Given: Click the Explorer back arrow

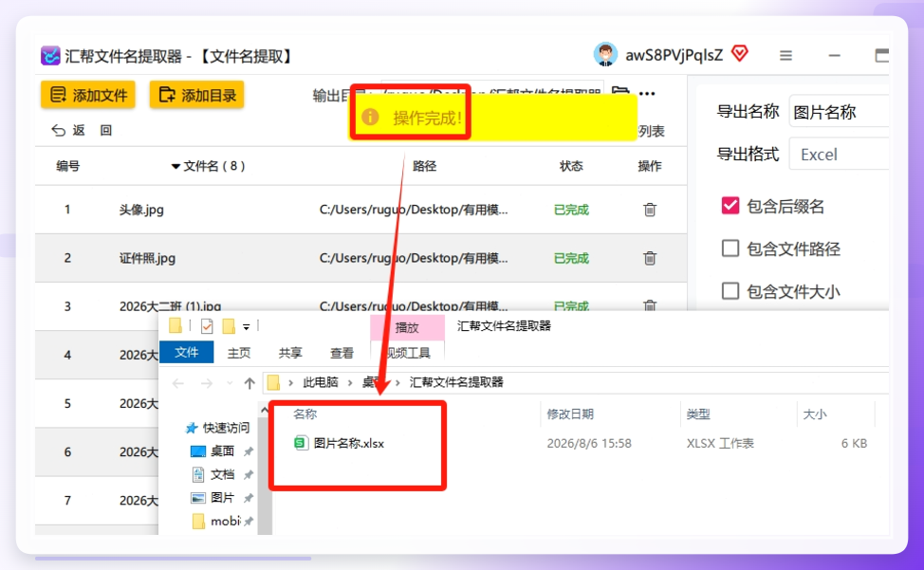Looking at the screenshot, I should (x=178, y=383).
